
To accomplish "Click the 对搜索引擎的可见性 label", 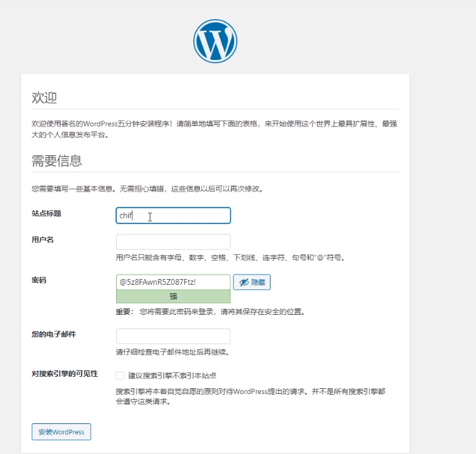I will (64, 374).
